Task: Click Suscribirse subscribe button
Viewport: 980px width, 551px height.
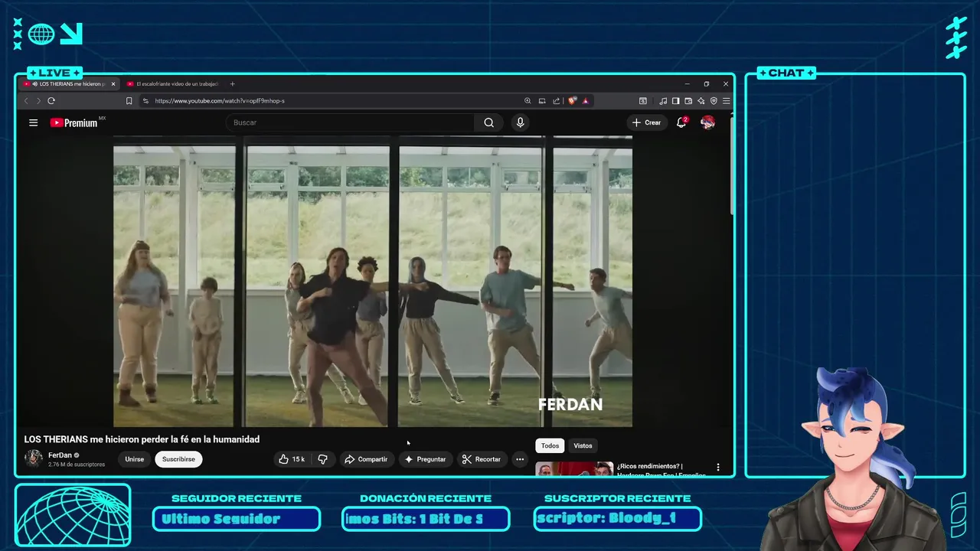Action: click(178, 459)
